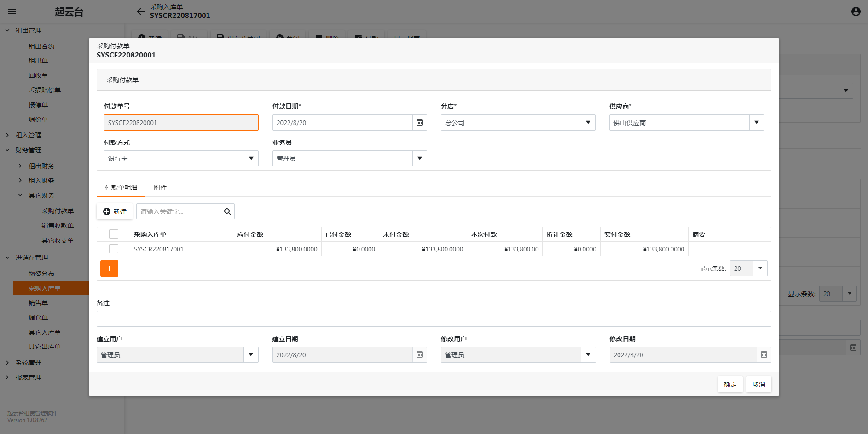Collapse the 进销存管理 section

[x=7, y=257]
